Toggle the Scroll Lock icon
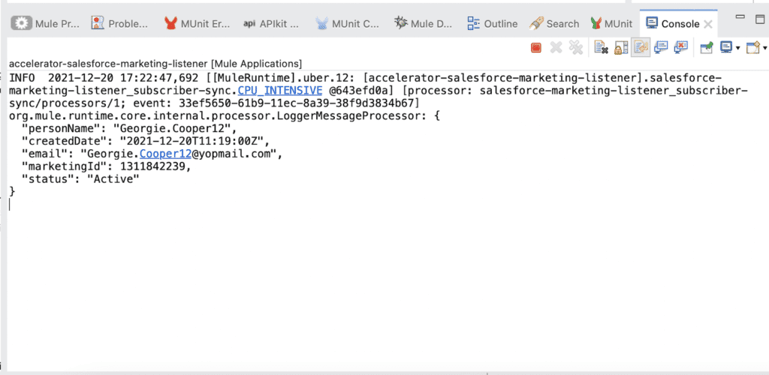This screenshot has height=375, width=769. (621, 48)
